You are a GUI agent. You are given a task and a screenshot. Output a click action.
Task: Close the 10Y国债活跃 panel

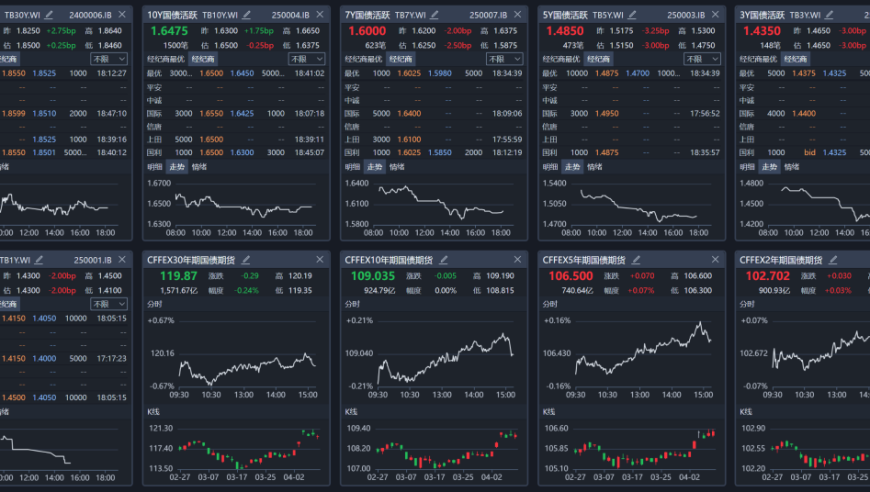pos(320,14)
